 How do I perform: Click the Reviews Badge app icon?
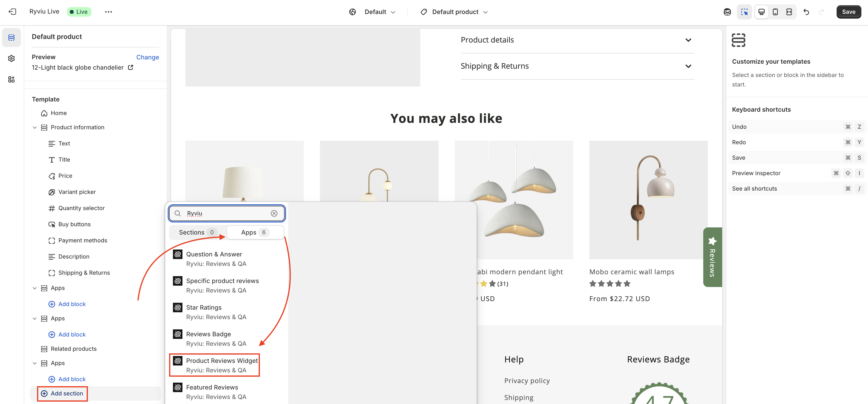point(178,334)
